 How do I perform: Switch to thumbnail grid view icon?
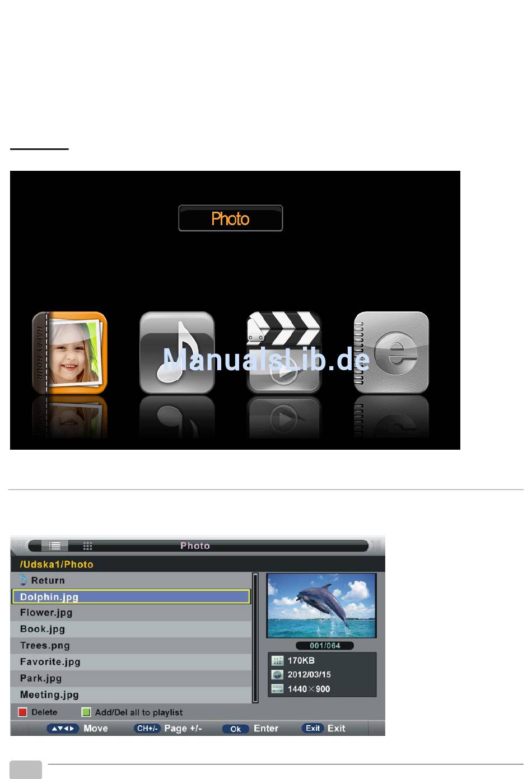[87, 545]
